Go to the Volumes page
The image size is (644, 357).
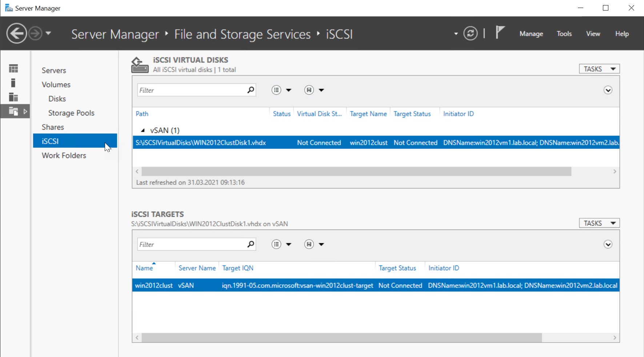pos(56,85)
